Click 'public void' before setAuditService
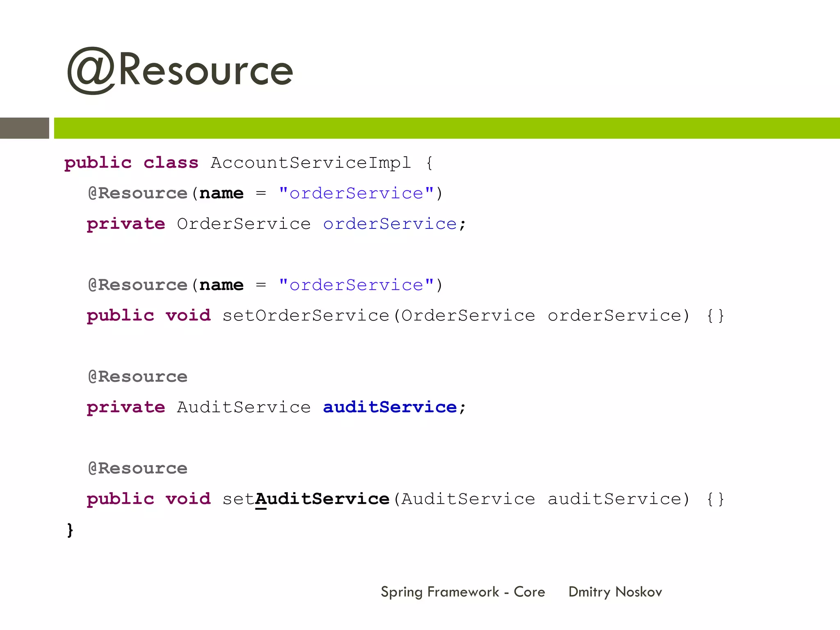Image resolution: width=840 pixels, height=630 pixels. click(149, 499)
